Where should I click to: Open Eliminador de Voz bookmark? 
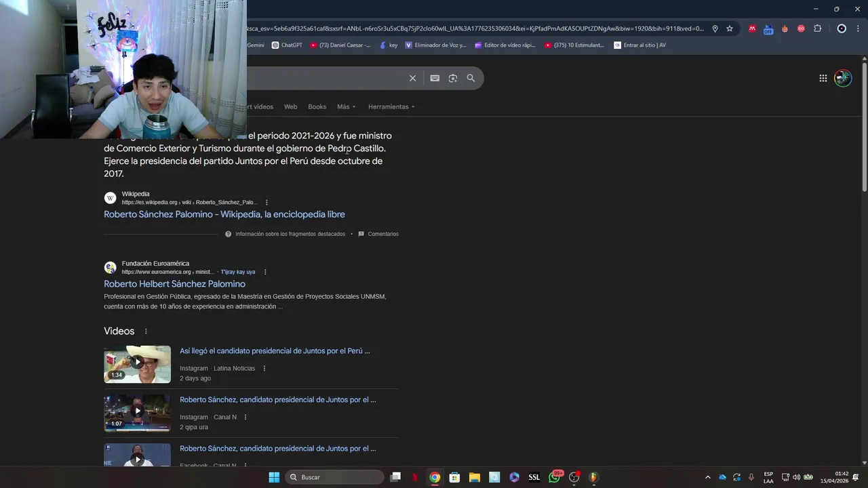pos(435,45)
